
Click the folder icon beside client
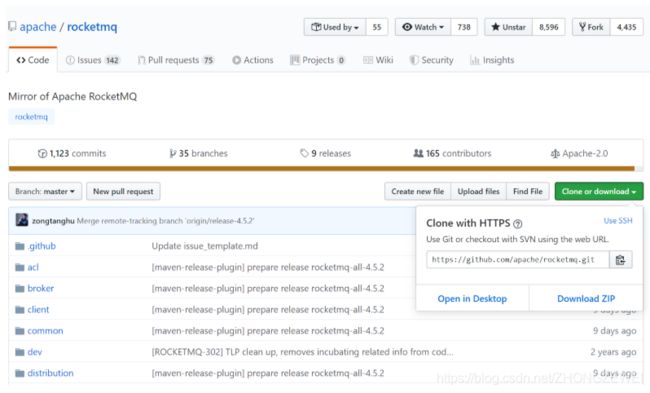[x=20, y=310]
